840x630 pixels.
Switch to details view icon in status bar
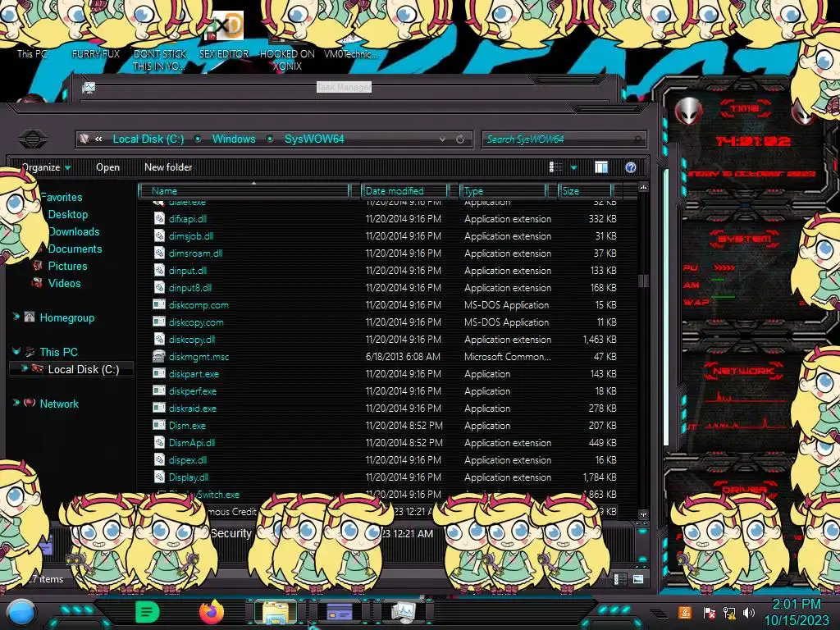point(620,579)
